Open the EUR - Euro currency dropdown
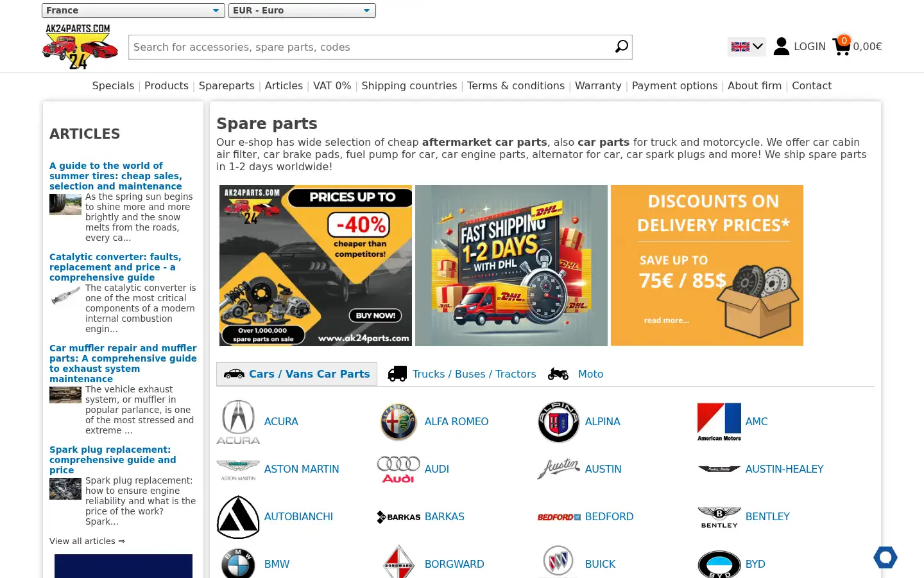 coord(302,10)
